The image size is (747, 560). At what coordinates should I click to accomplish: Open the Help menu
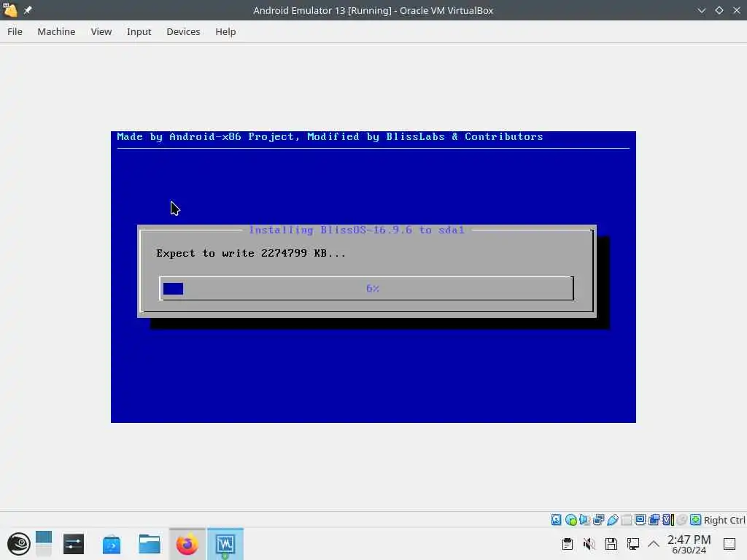pyautogui.click(x=225, y=31)
